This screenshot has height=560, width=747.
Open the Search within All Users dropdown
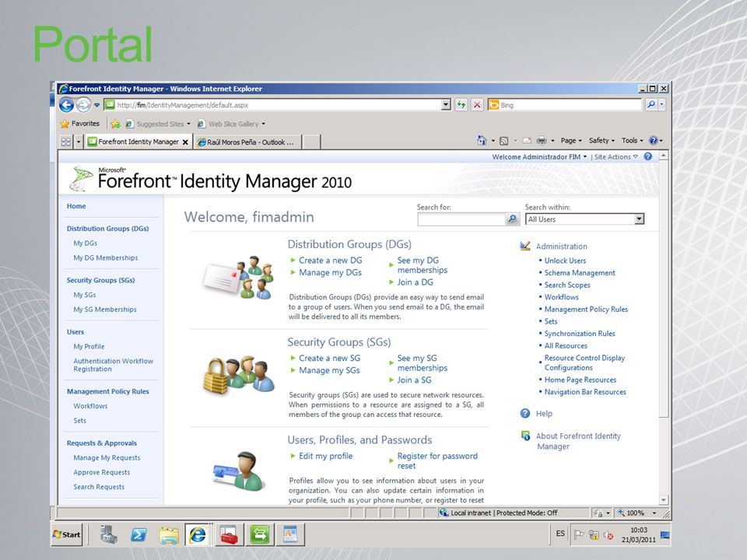pyautogui.click(x=639, y=219)
